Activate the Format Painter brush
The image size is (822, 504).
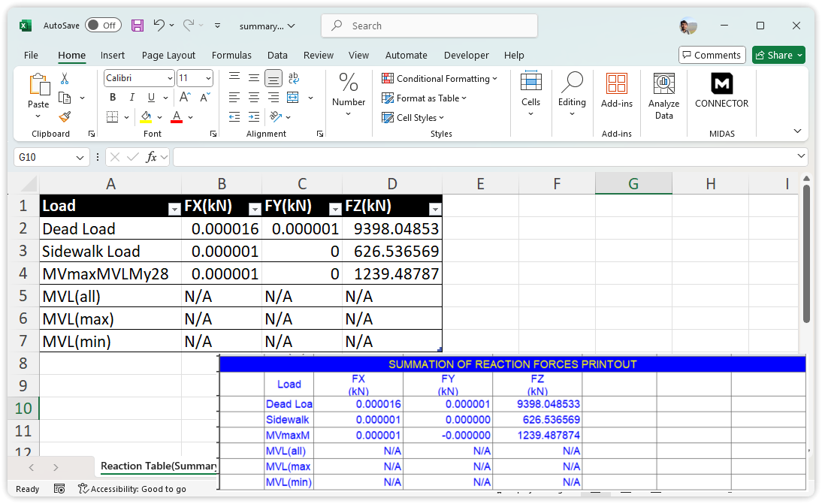pos(65,117)
